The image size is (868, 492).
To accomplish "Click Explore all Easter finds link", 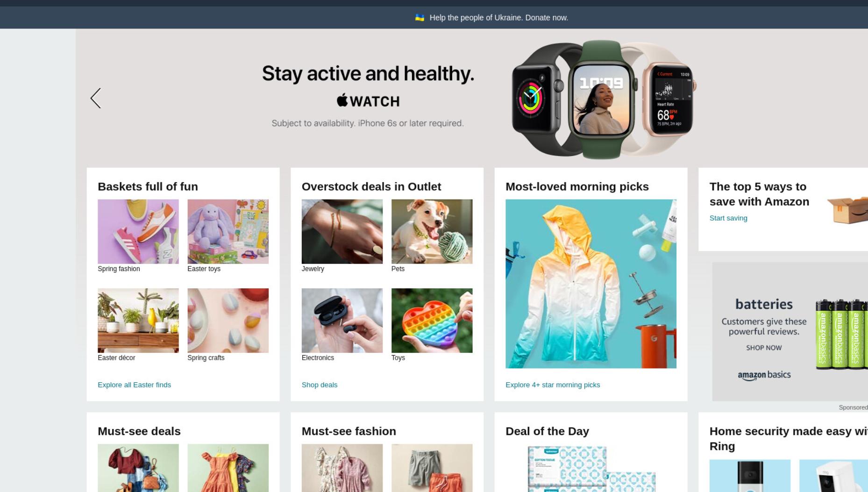I will click(x=134, y=385).
